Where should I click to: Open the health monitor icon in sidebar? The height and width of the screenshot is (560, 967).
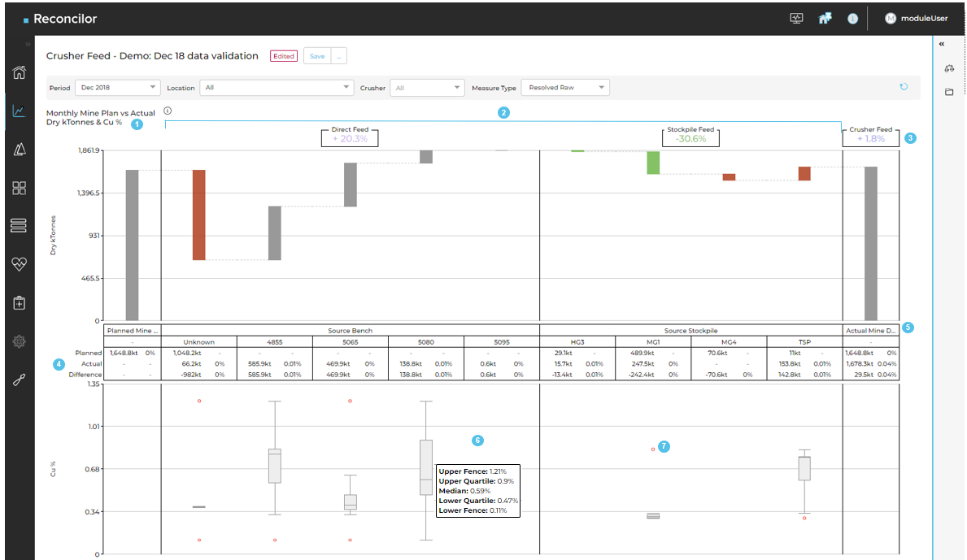[19, 264]
